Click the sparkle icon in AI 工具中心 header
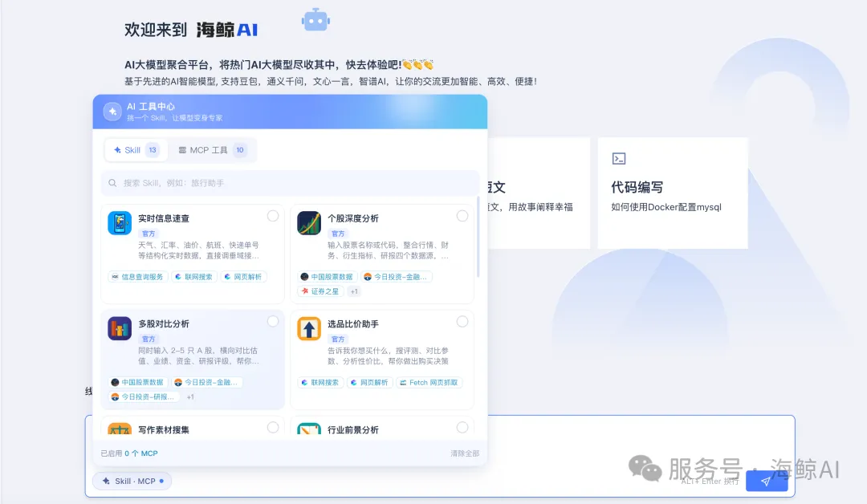Screen dimensions: 867x504 (113, 112)
